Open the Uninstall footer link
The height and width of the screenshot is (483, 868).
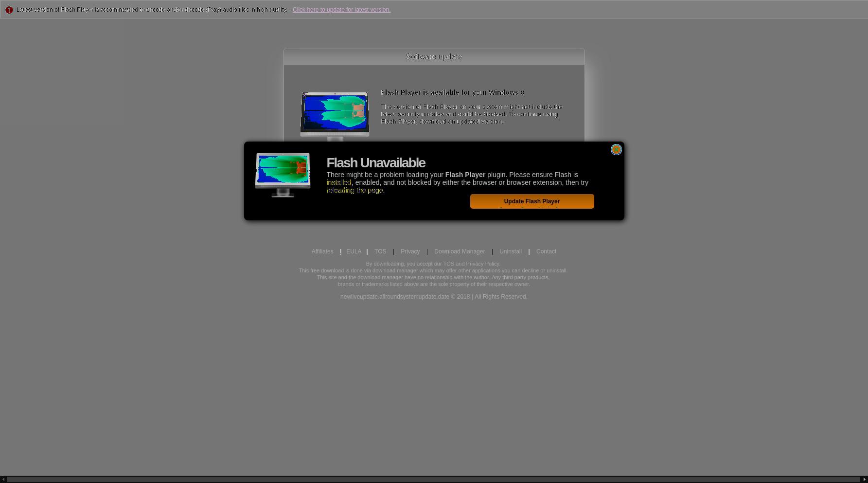tap(511, 251)
